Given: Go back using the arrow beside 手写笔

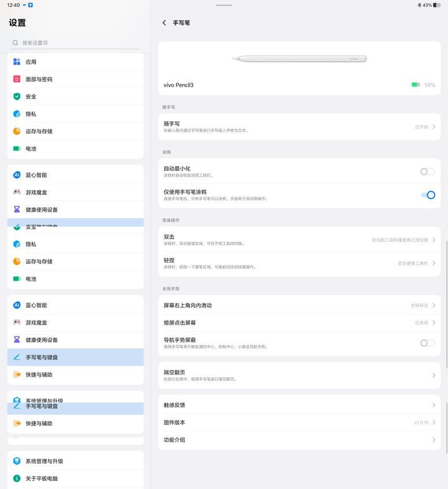Looking at the screenshot, I should (x=164, y=23).
